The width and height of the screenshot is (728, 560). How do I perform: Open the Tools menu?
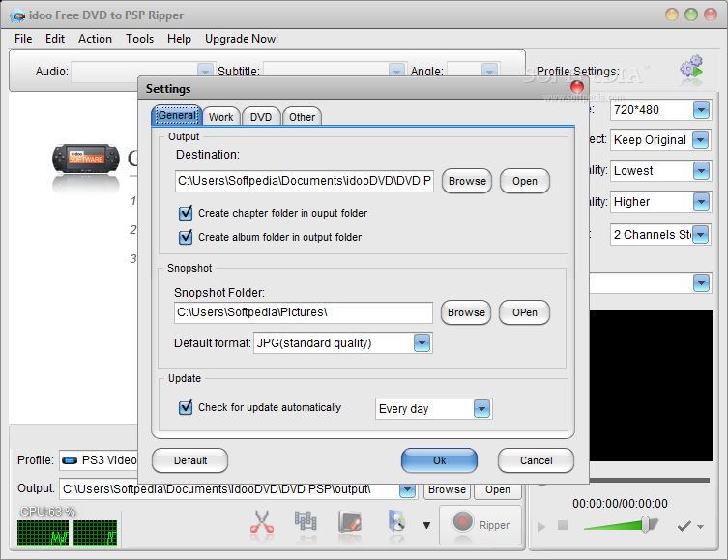point(139,39)
